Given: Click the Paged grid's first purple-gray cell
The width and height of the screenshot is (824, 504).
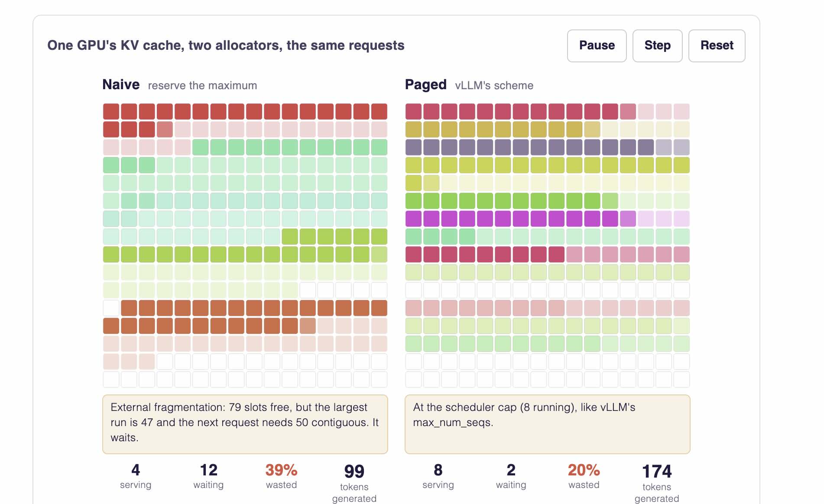Looking at the screenshot, I should tap(413, 147).
